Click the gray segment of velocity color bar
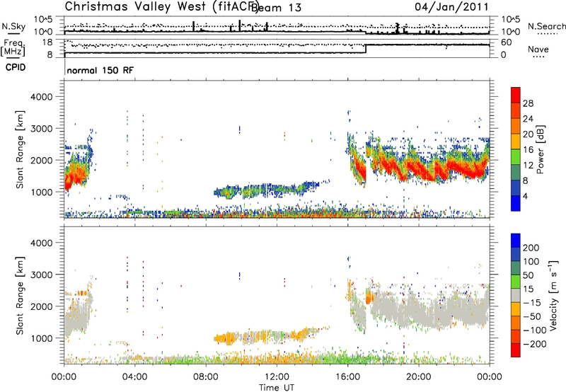Viewport: 566px width, 392px height. coord(516,295)
